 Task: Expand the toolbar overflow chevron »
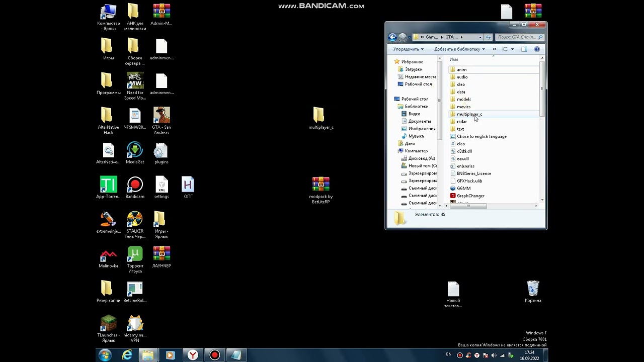pos(494,49)
